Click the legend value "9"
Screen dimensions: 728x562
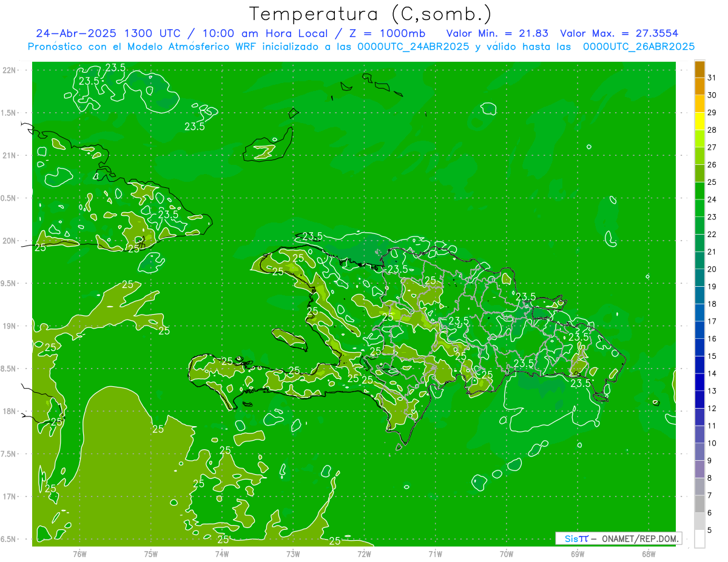click(x=710, y=461)
